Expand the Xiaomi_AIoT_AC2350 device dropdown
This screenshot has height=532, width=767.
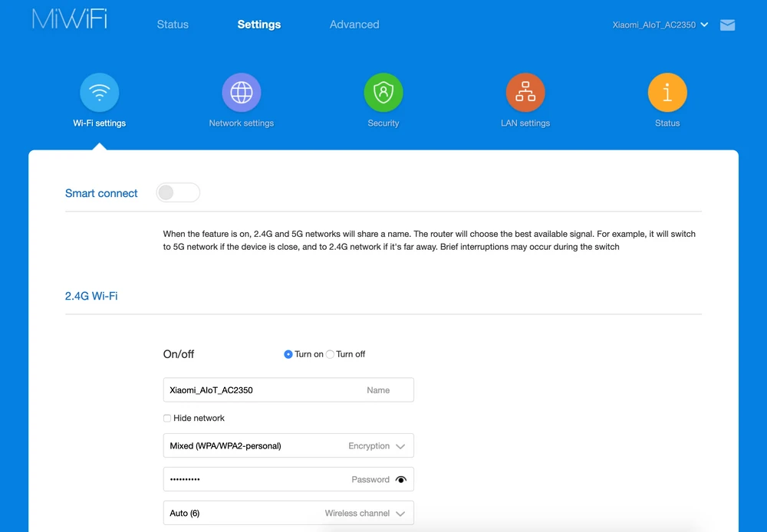(x=704, y=24)
